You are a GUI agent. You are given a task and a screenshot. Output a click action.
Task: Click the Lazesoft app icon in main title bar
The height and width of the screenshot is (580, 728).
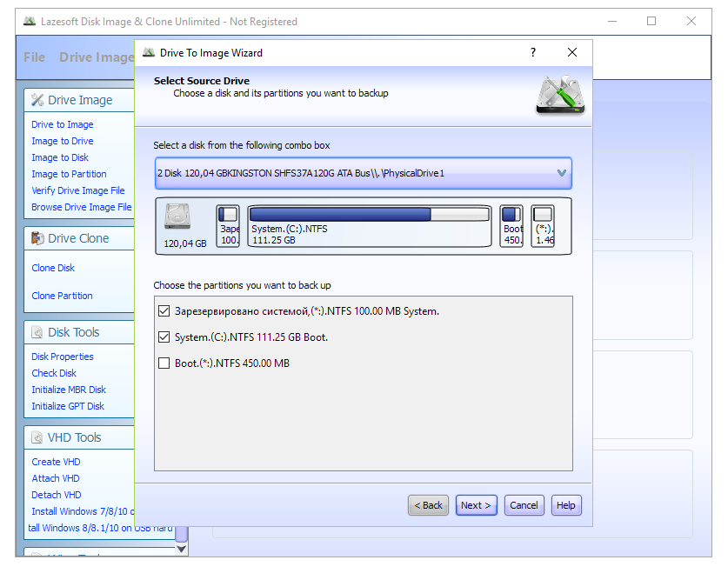(x=30, y=22)
